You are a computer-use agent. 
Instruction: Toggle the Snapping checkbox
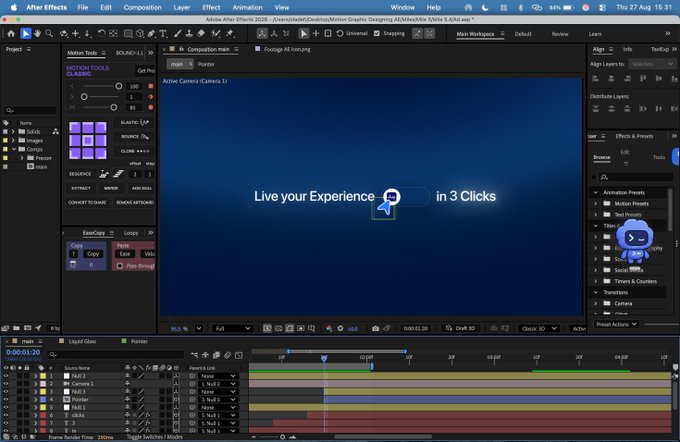click(377, 33)
